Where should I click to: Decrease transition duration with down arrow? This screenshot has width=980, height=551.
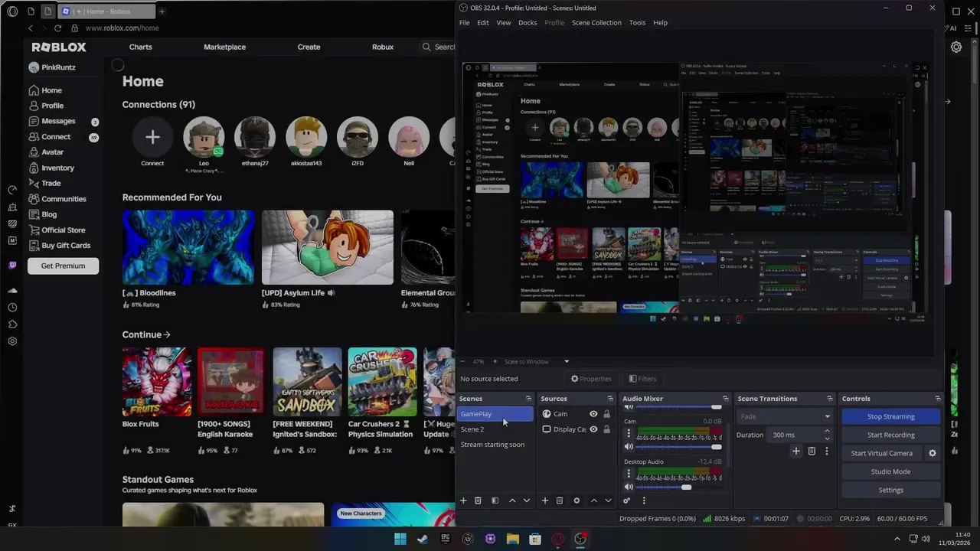(x=827, y=439)
